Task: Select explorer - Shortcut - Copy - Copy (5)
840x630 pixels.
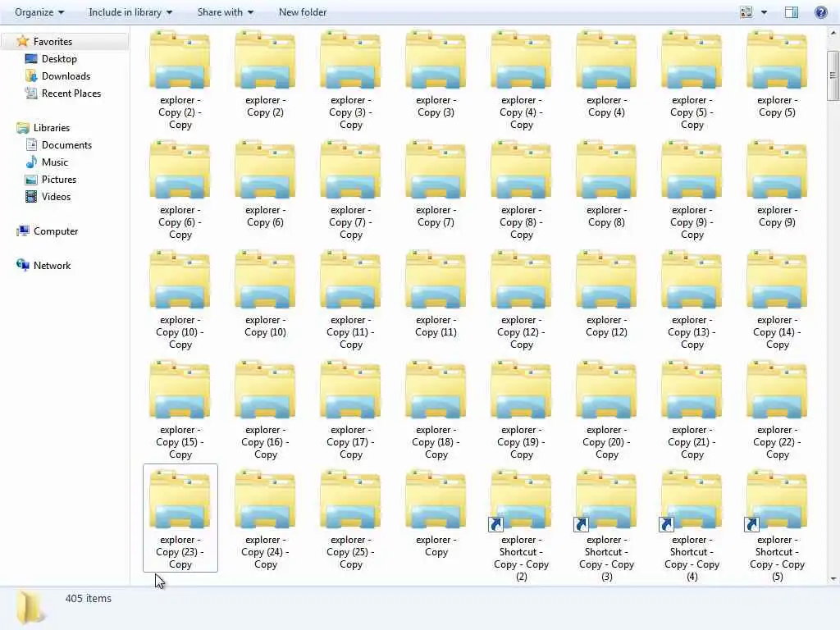Action: click(x=777, y=526)
